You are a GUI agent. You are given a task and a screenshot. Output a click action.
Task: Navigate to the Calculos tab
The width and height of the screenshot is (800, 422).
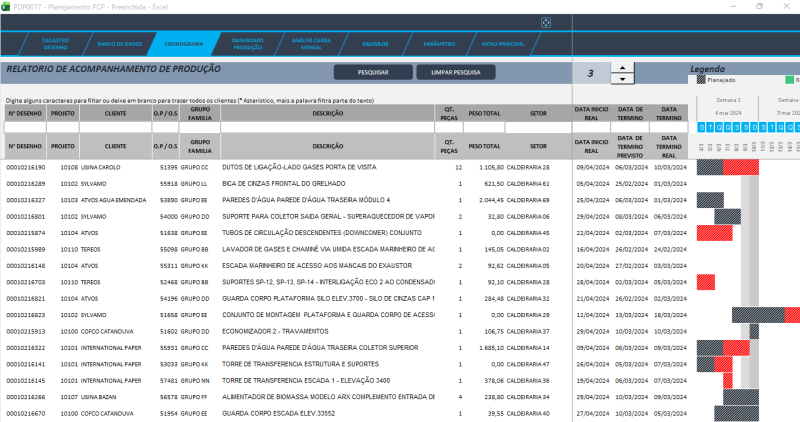[375, 44]
